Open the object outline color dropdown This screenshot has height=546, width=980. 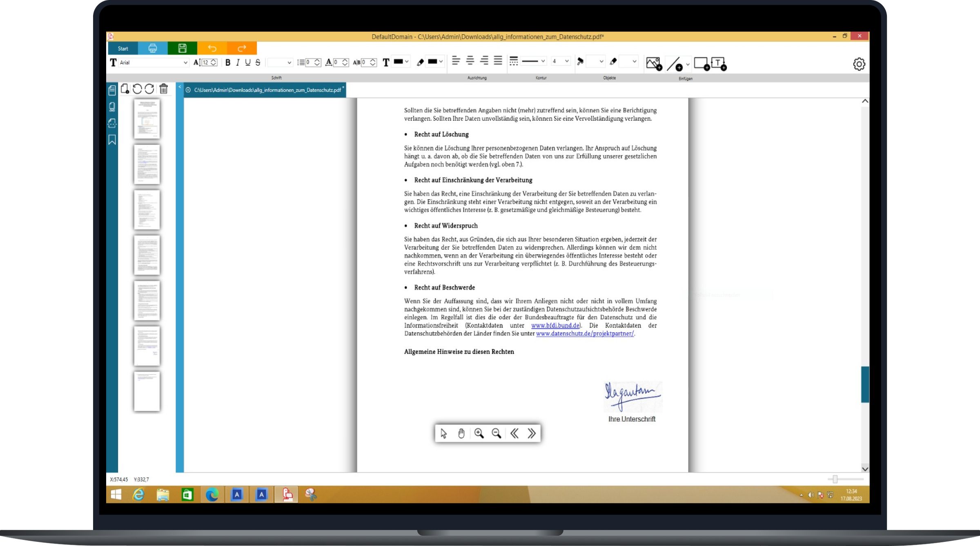coord(629,62)
